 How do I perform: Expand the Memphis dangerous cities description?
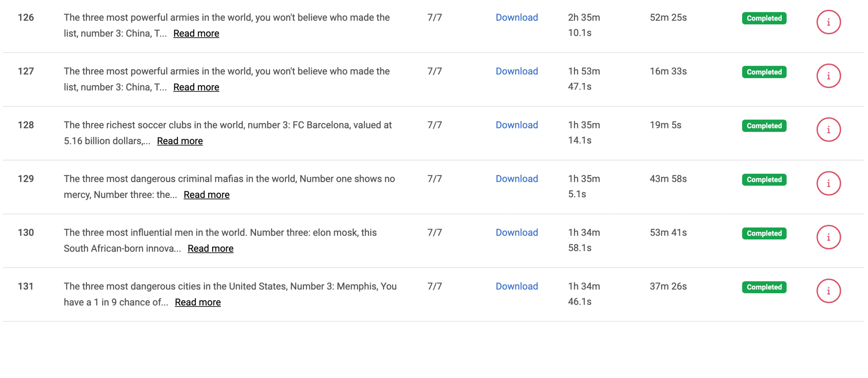coord(198,302)
